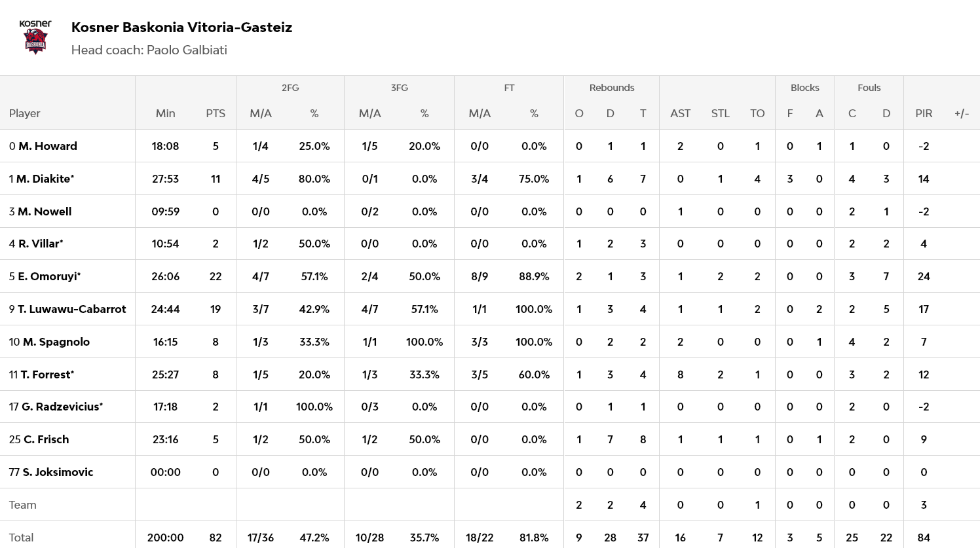Viewport: 980px width, 548px height.
Task: Select M. Spagnolo from the roster
Action: click(56, 342)
